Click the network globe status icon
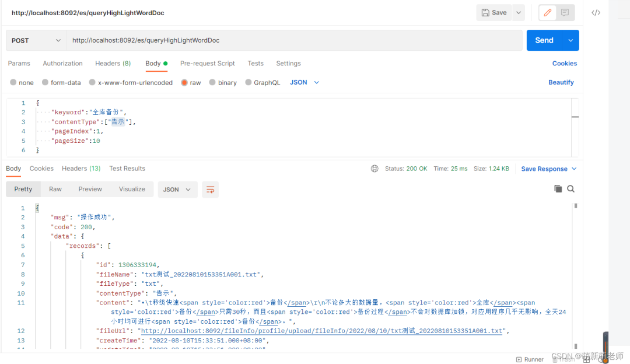Screen dimensions: 630x364 click(374, 168)
